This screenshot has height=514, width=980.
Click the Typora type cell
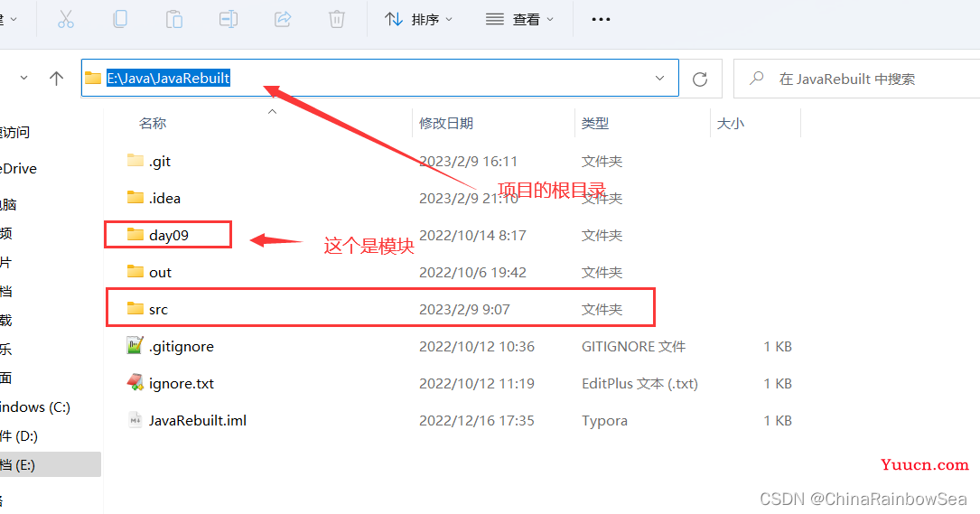tap(604, 421)
